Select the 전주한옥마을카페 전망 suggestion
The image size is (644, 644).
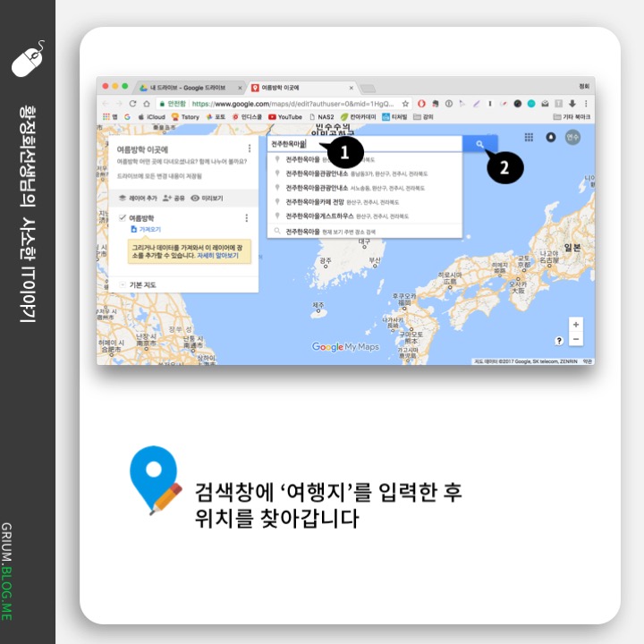tap(322, 202)
